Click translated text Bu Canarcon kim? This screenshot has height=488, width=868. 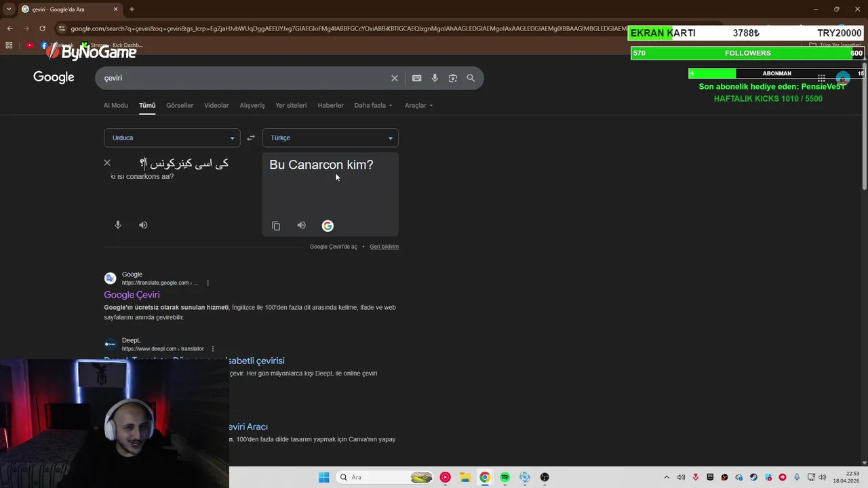pyautogui.click(x=321, y=165)
